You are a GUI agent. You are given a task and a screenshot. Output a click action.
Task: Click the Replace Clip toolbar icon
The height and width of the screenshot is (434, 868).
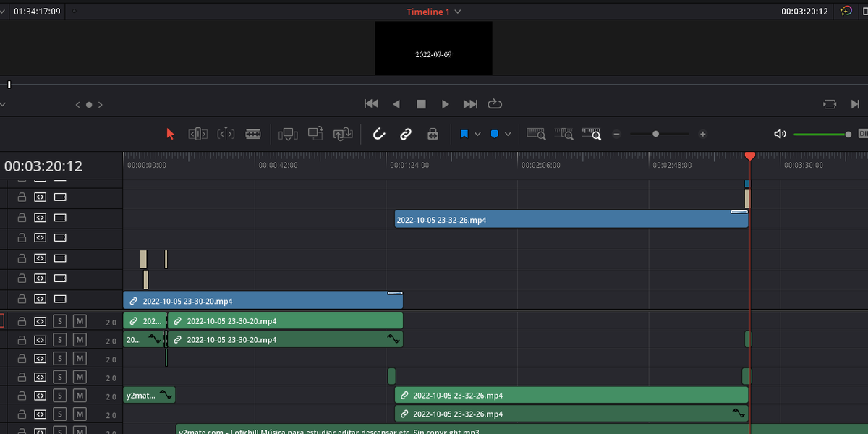tap(343, 134)
